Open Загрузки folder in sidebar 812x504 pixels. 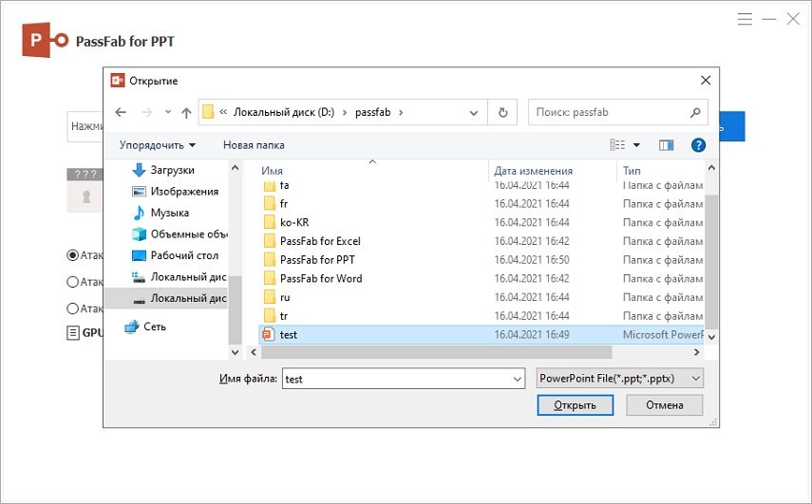[172, 170]
